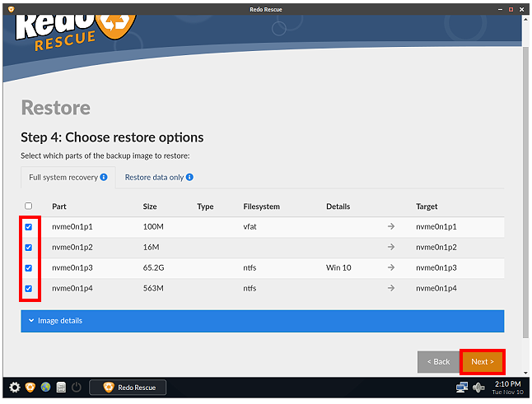This screenshot has width=532, height=404.
Task: Click target nvme0n1p2 cell
Action: [436, 247]
